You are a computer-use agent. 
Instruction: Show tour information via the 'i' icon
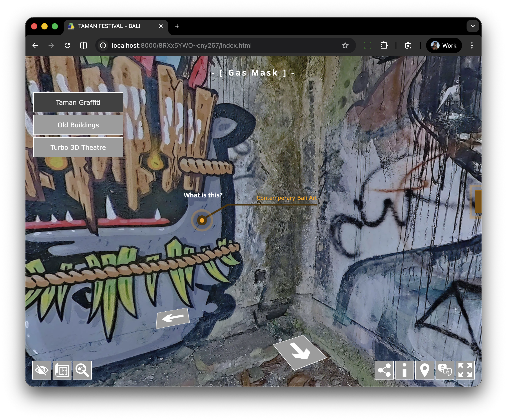point(404,370)
